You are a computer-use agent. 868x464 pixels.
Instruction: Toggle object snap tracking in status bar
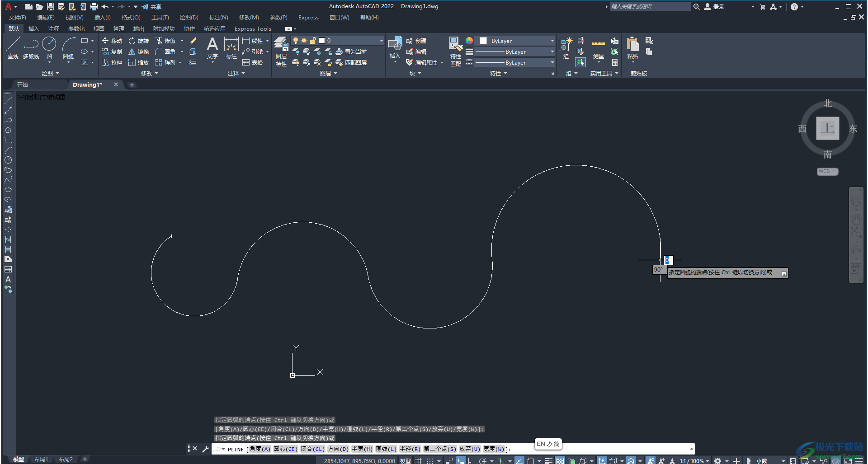point(519,460)
